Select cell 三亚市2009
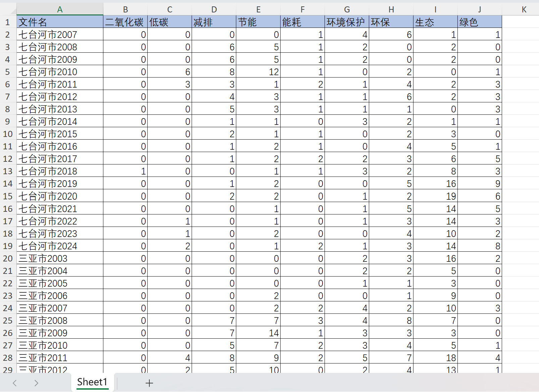Screen dimensions: 539x392 (x=60, y=333)
